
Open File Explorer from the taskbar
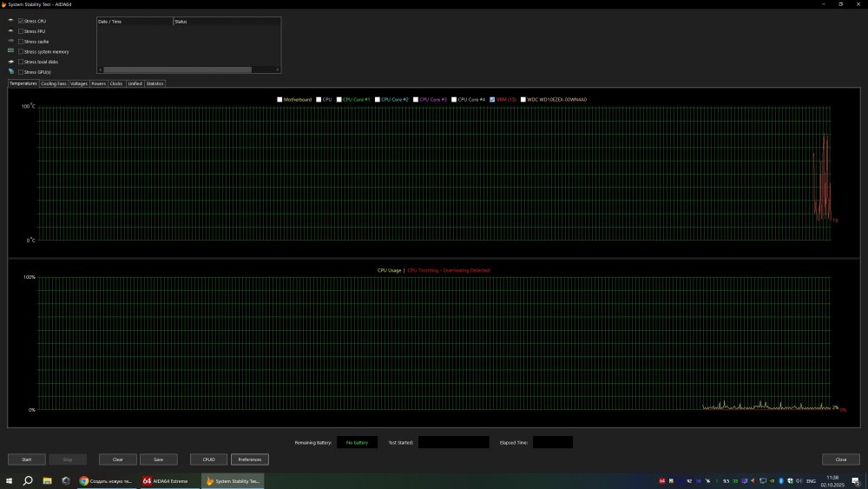click(47, 480)
